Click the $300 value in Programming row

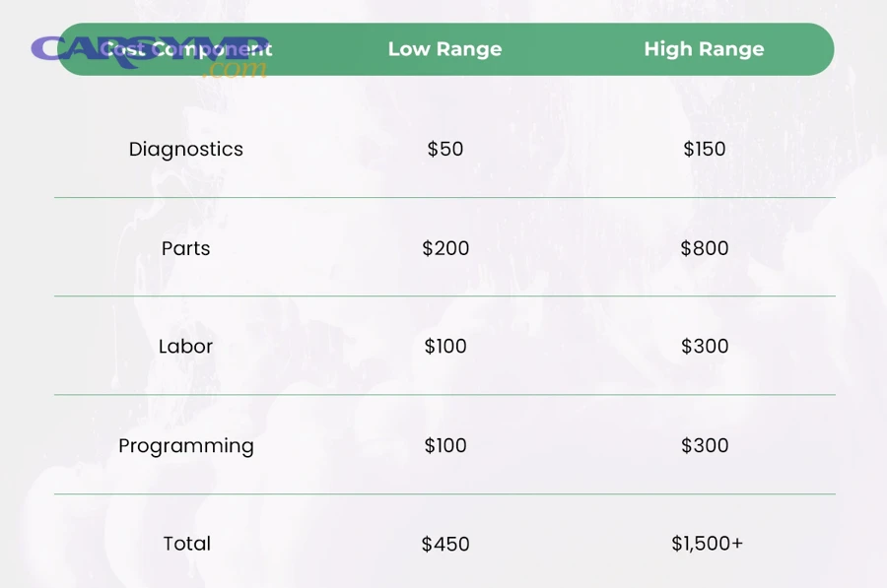[704, 446]
